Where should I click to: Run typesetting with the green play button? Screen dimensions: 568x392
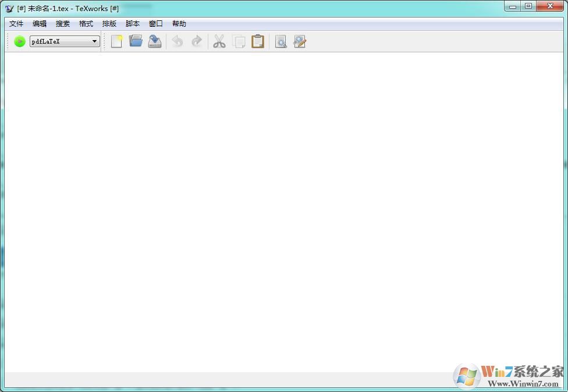(x=19, y=41)
